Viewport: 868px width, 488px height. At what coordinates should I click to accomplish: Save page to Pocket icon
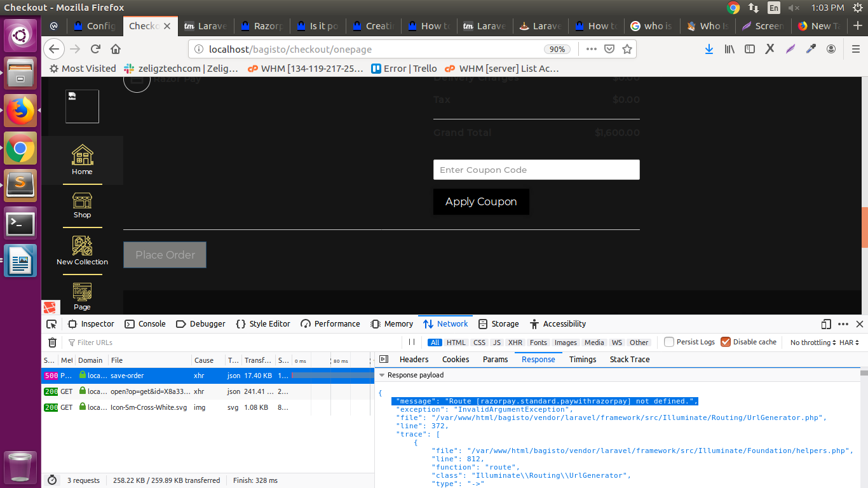point(609,49)
